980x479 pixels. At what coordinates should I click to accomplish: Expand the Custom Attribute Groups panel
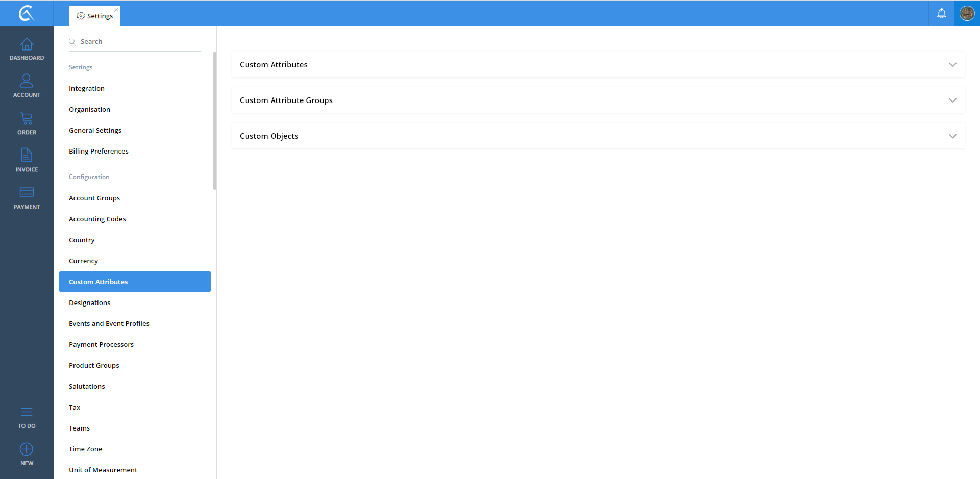[x=952, y=100]
